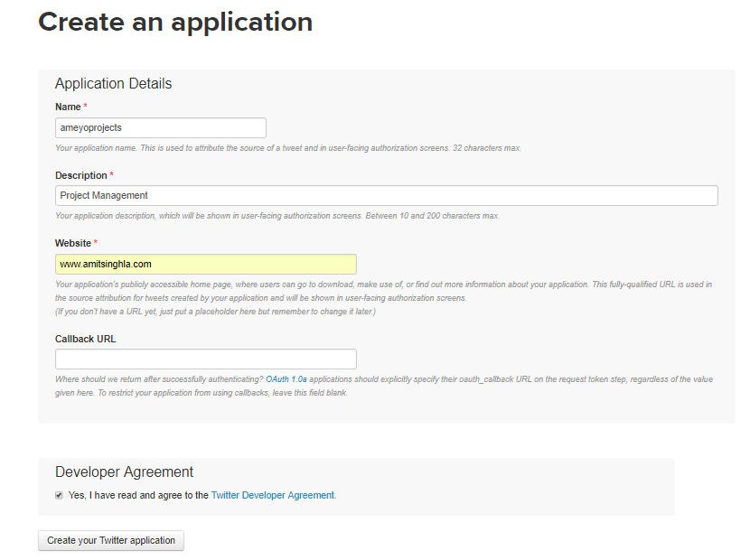750x560 pixels.
Task: Toggle the Developer Agreement checkbox
Action: tap(59, 494)
